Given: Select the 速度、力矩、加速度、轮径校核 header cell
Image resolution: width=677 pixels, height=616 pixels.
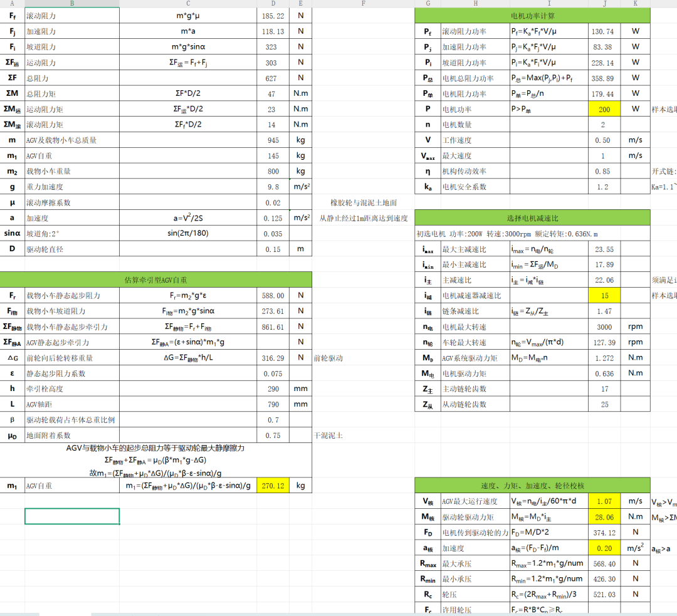Looking at the screenshot, I should point(533,486).
